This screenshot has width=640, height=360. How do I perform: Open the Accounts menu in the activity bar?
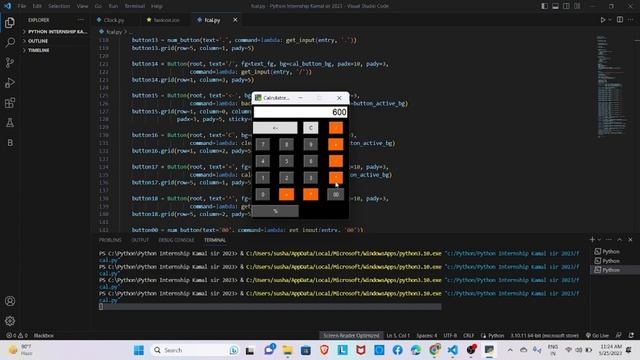pos(10,301)
